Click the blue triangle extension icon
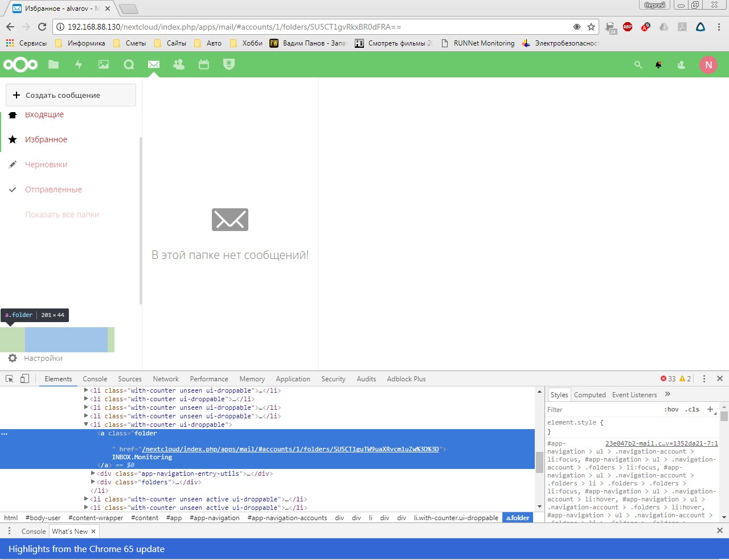The image size is (729, 560). (701, 27)
